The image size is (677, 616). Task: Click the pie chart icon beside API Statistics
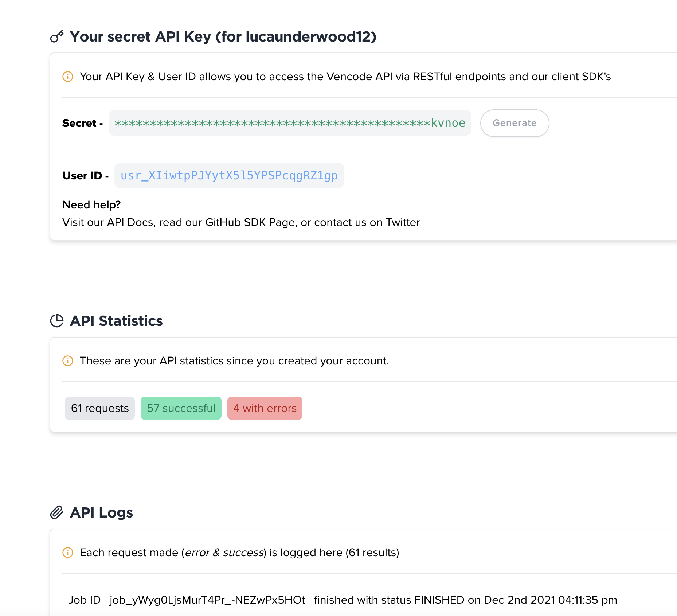57,321
